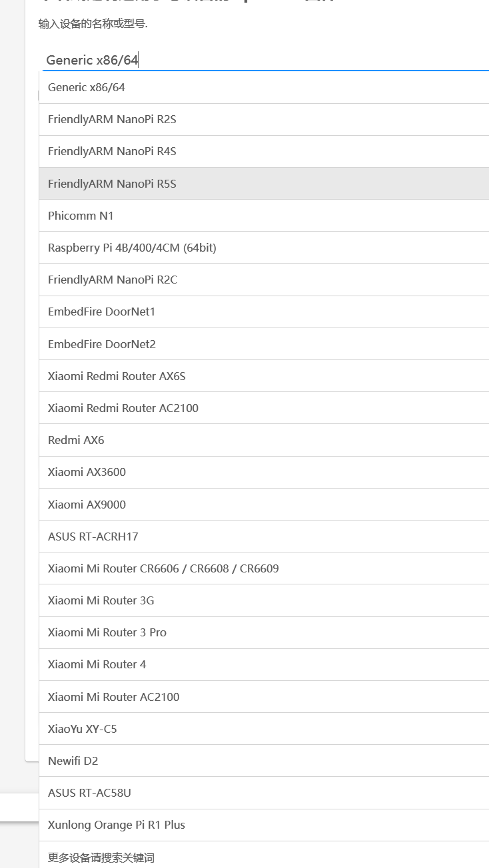Select FriendlyARM NanoPi R4S device

point(112,151)
